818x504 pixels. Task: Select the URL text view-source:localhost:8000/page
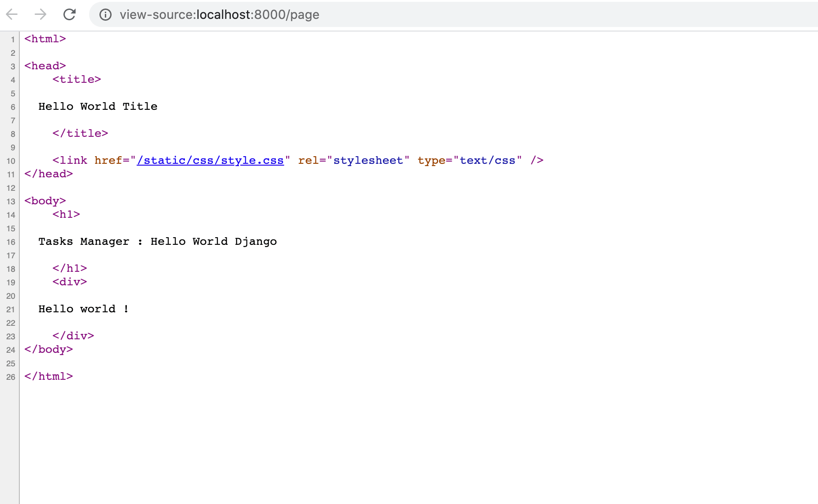click(219, 14)
